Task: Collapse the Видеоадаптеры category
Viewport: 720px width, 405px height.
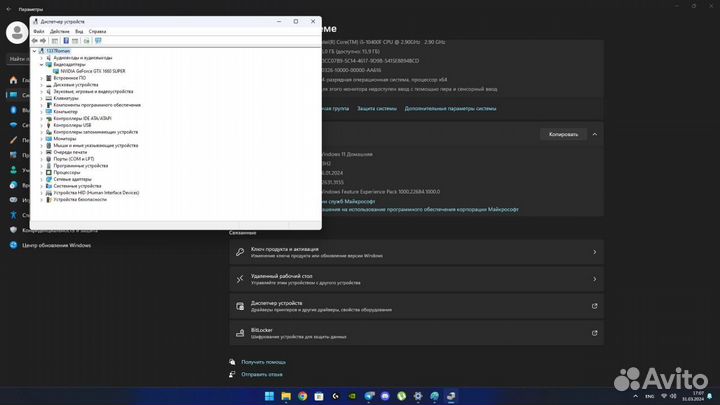Action: [42, 64]
